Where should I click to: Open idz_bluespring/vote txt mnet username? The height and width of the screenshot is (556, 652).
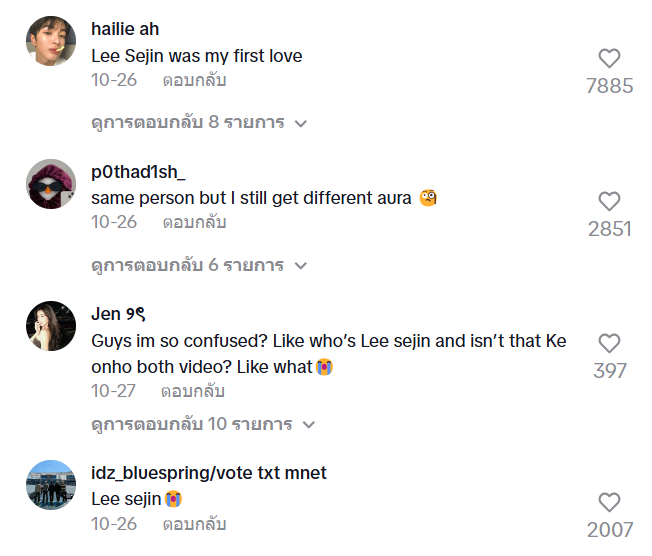(208, 473)
